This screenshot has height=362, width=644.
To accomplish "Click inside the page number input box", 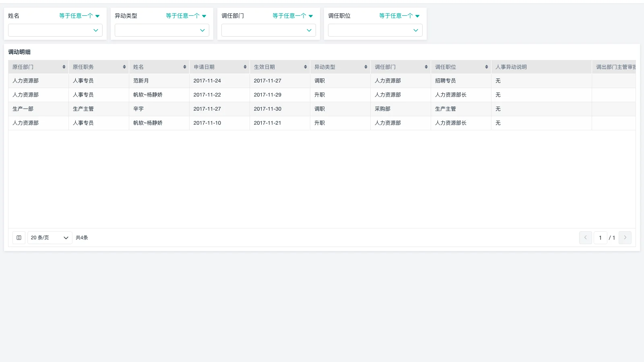I will [600, 238].
